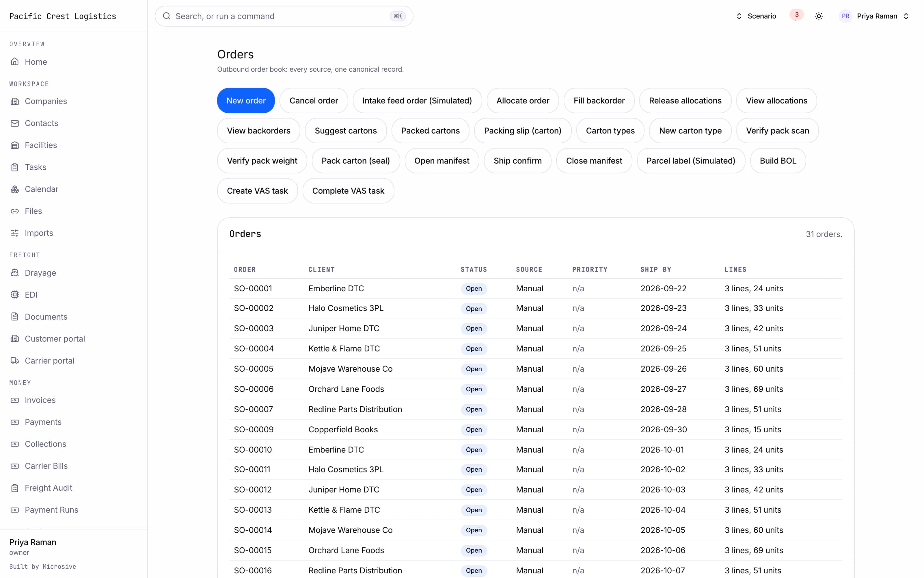
Task: Click the Imports sliders icon
Action: [14, 233]
